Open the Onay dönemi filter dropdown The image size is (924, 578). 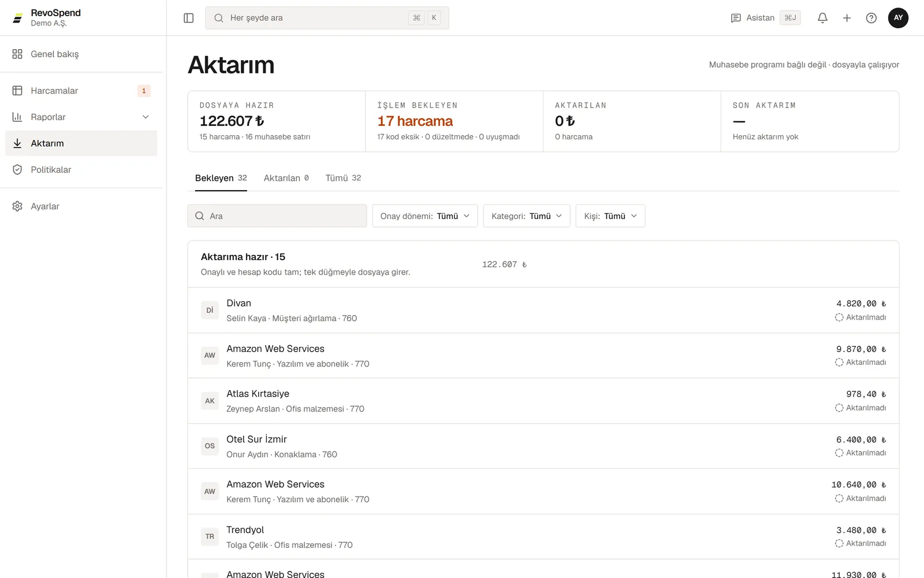424,216
